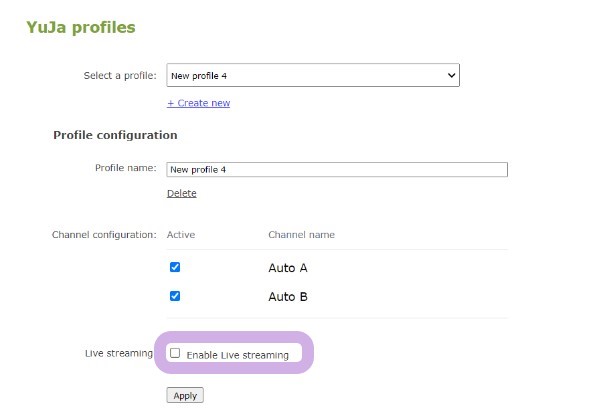Click the Apply button

click(185, 395)
